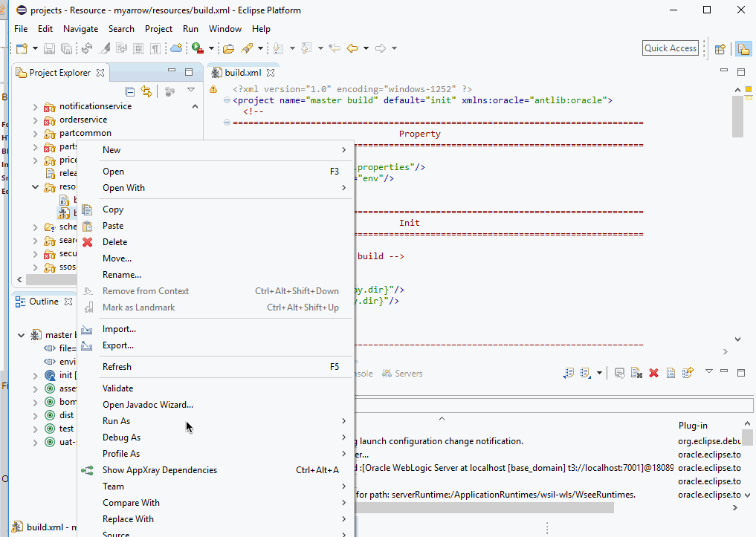
Task: Choose Delete in the context menu
Action: 114,242
